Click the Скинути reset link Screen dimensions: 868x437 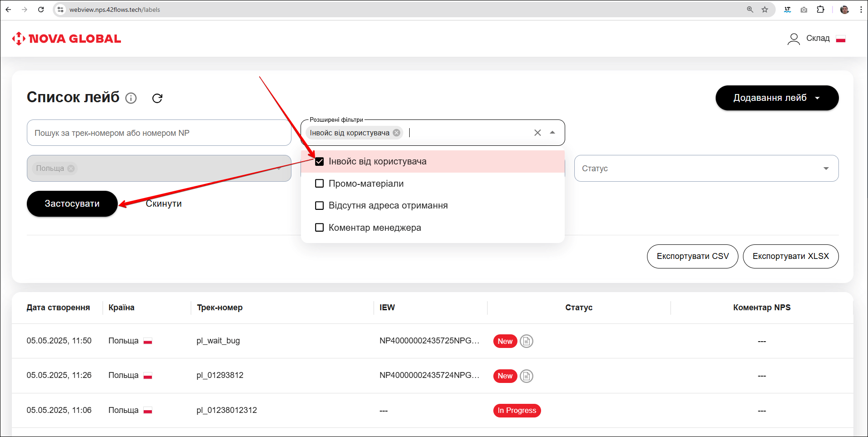tap(164, 204)
